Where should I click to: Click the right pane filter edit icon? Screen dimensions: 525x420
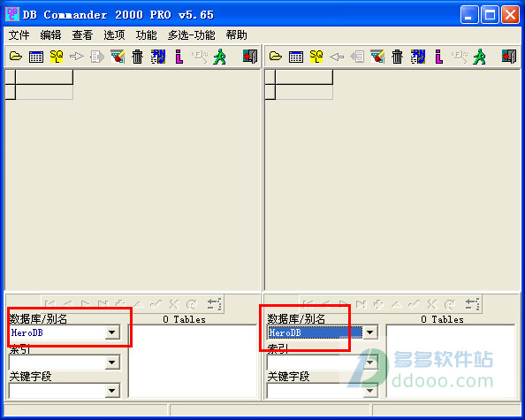377,57
